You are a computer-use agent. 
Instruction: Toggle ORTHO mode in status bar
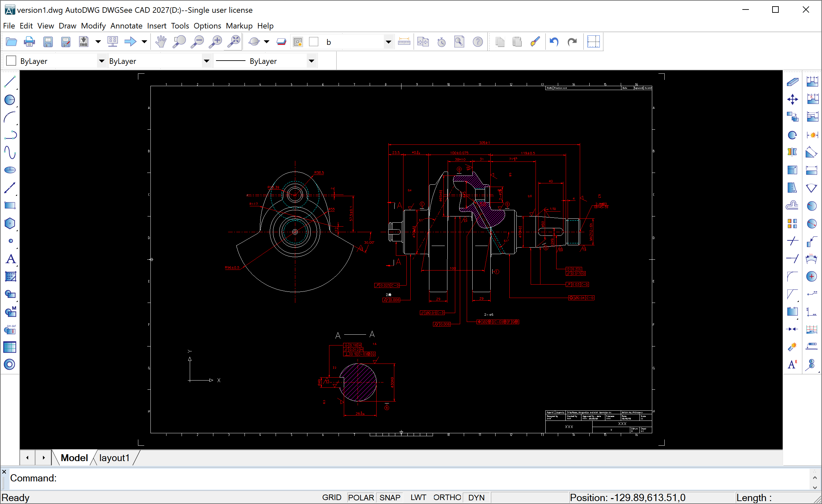[x=447, y=497]
